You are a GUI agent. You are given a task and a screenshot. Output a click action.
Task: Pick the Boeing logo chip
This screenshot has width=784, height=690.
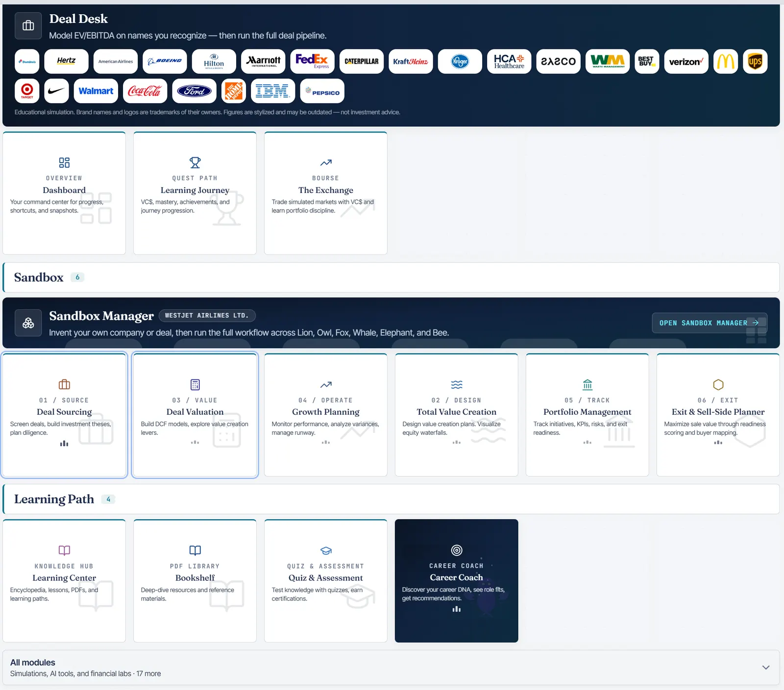click(x=165, y=62)
